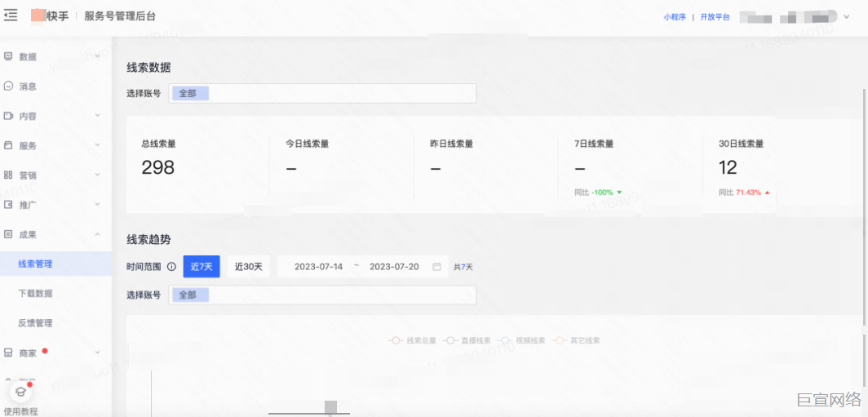Toggle 线索总量 legend marker

point(396,340)
